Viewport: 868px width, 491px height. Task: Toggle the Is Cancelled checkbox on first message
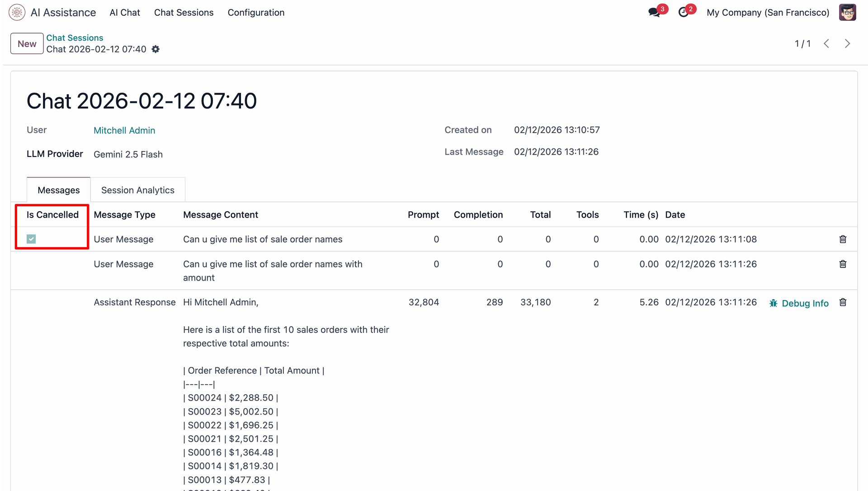[x=31, y=239]
